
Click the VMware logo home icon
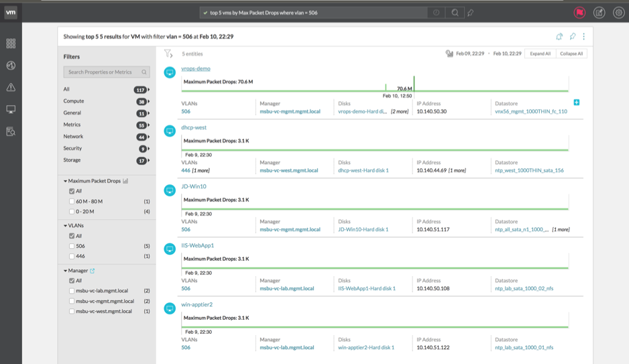click(x=11, y=13)
